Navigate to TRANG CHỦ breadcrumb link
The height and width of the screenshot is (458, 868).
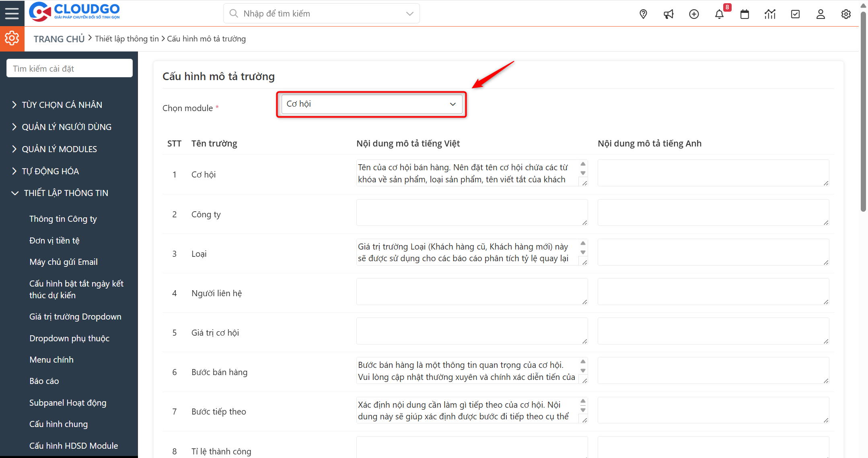(59, 38)
